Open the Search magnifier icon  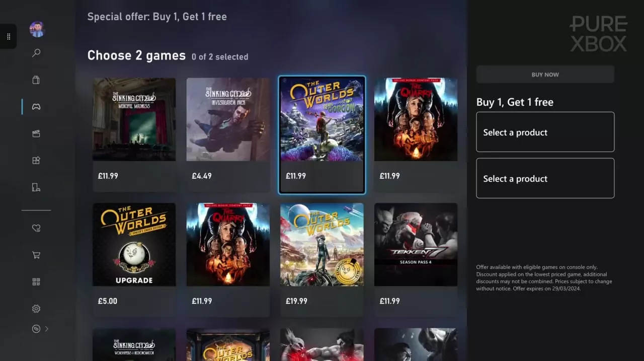[36, 53]
